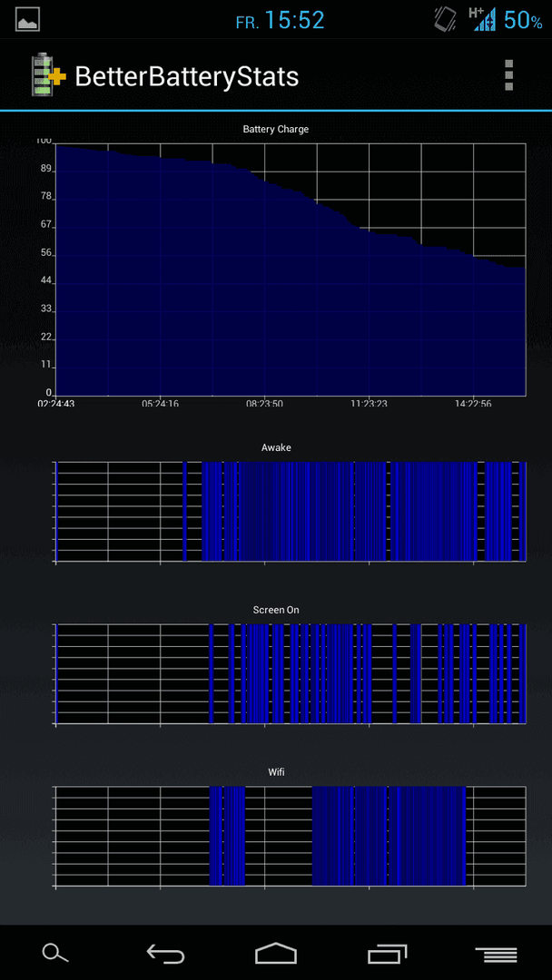Tap the hardware menu key with lines
The image size is (552, 980).
point(497,955)
